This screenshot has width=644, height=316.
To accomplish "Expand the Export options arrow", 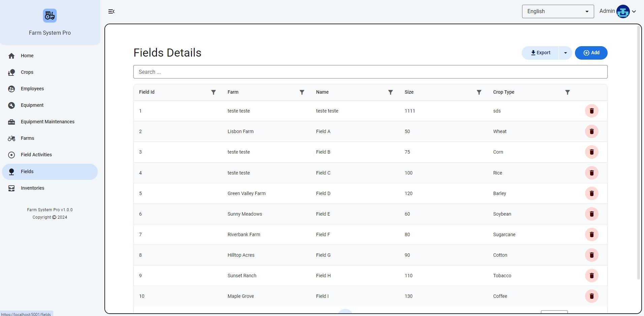I will tap(565, 53).
